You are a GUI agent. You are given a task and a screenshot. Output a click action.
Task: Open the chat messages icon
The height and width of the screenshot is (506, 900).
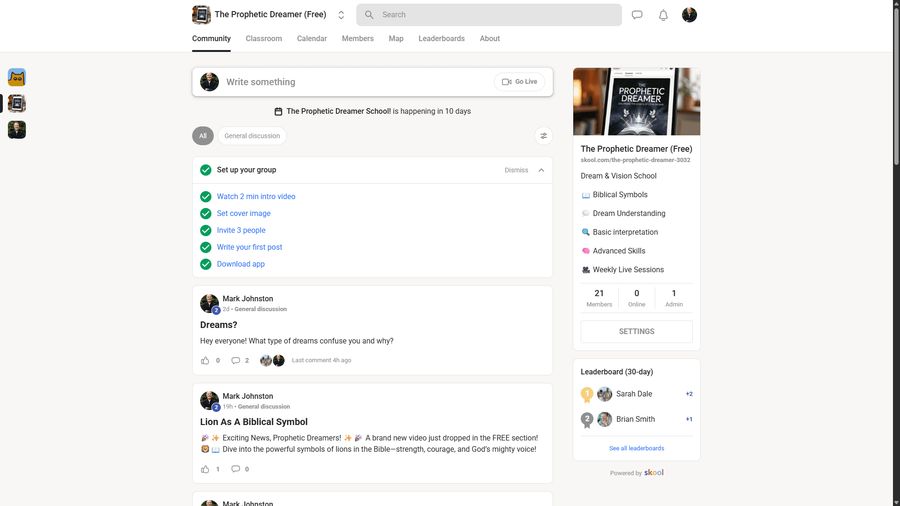637,15
